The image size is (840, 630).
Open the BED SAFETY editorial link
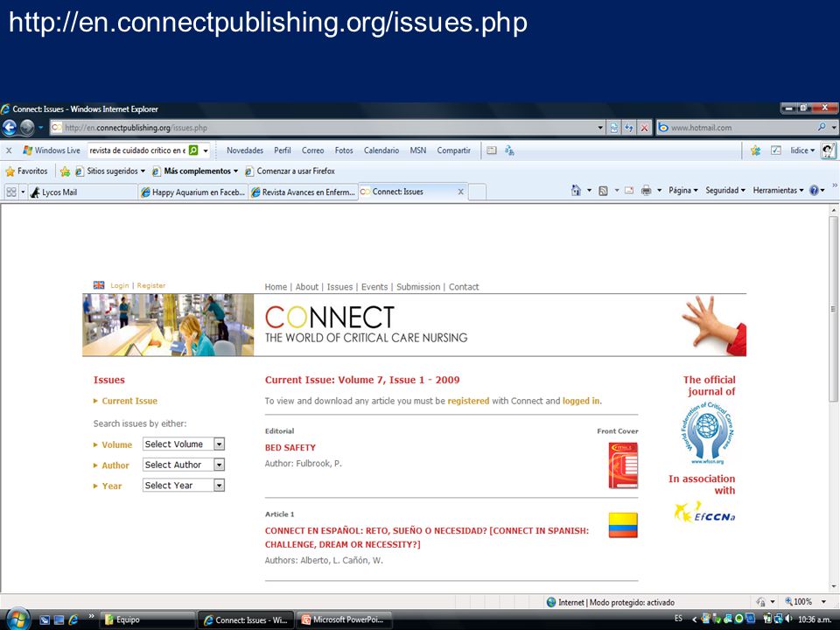[290, 447]
